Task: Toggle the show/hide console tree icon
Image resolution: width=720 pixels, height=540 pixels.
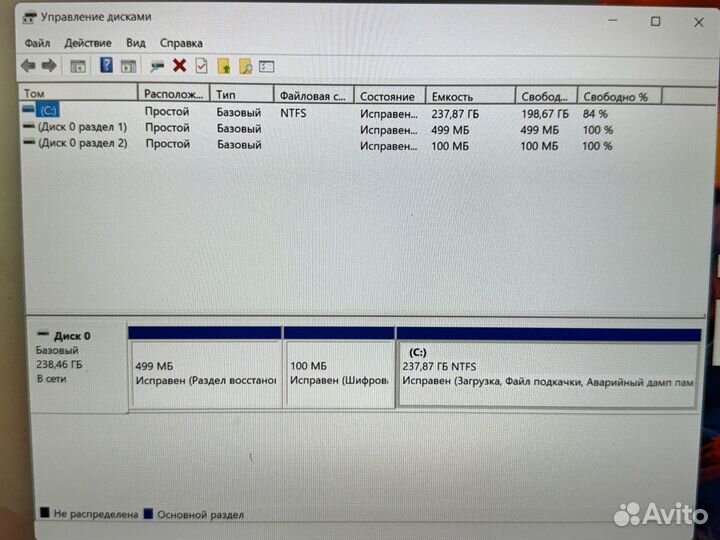Action: (x=78, y=67)
